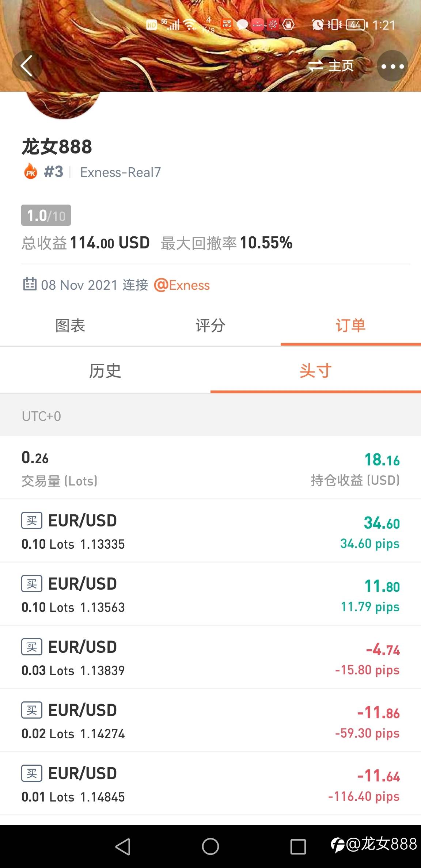Tap the 1.0/10 rating badge
Screen dimensions: 421x868
(46, 215)
